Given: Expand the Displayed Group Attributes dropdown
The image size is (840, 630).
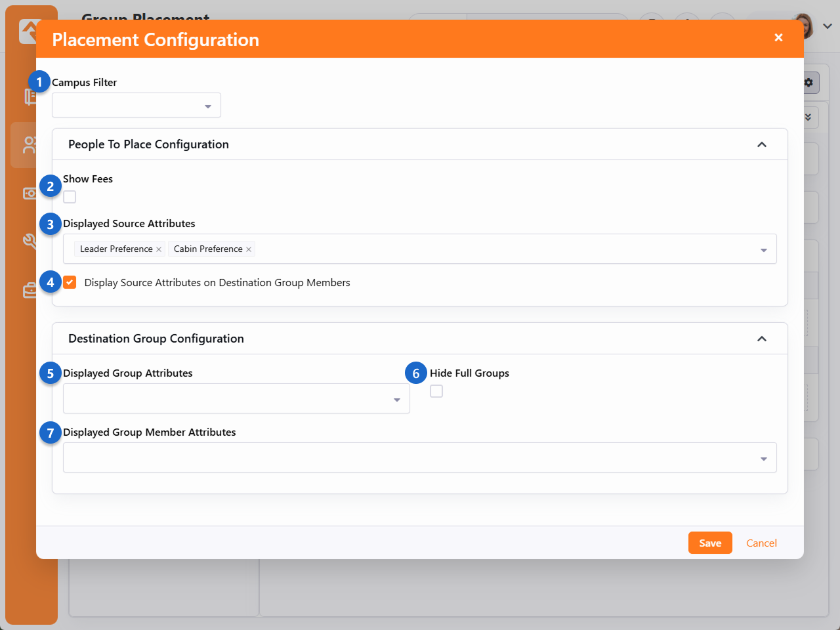Looking at the screenshot, I should pyautogui.click(x=236, y=399).
